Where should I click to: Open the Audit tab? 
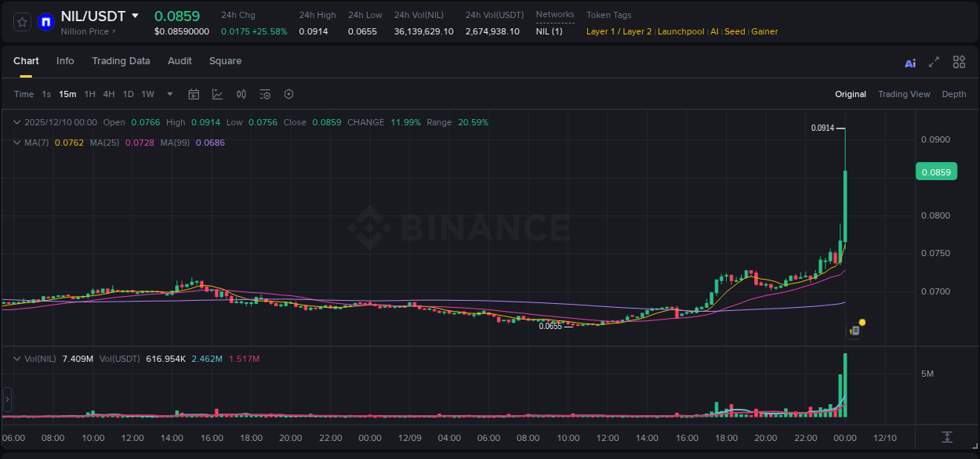(180, 60)
